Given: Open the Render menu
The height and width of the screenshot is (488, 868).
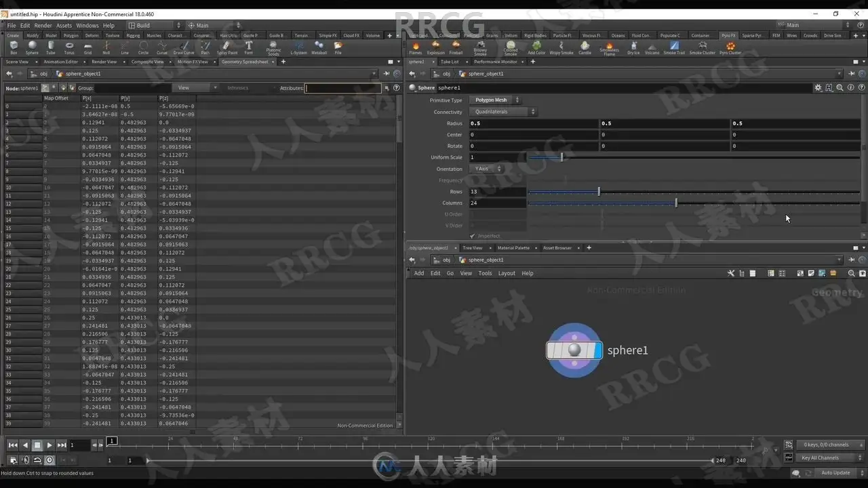Looking at the screenshot, I should point(43,26).
